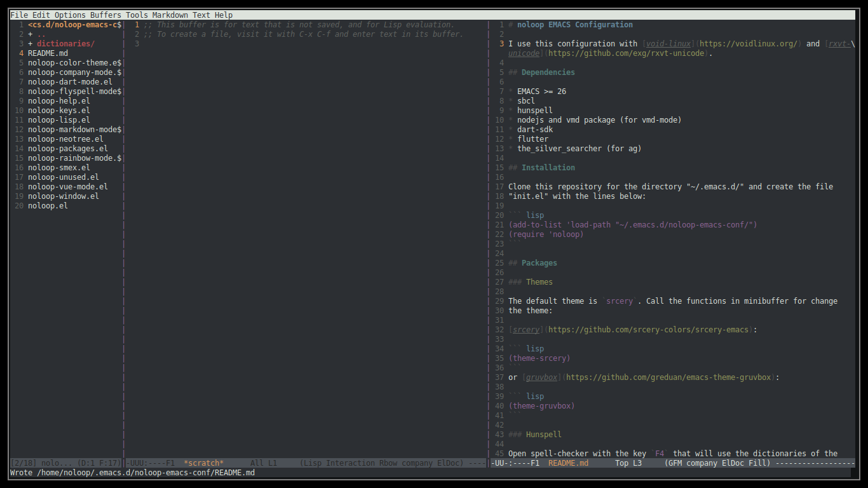Open noloop-smex.el
Viewport: 868px width, 488px height.
(x=59, y=168)
